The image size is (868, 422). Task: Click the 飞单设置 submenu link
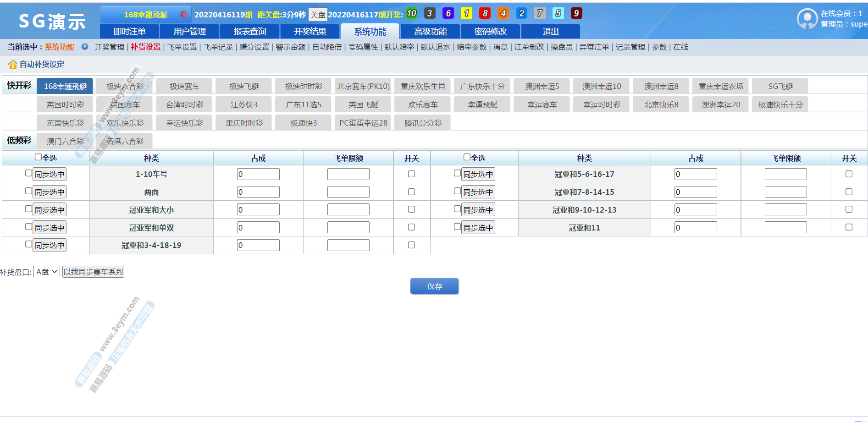point(182,47)
